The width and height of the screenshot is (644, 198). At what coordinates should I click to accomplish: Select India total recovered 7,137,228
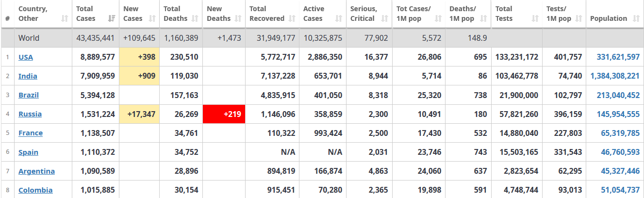278,76
